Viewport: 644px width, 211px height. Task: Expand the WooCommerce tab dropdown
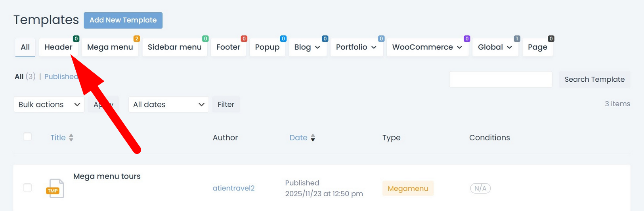(x=459, y=47)
